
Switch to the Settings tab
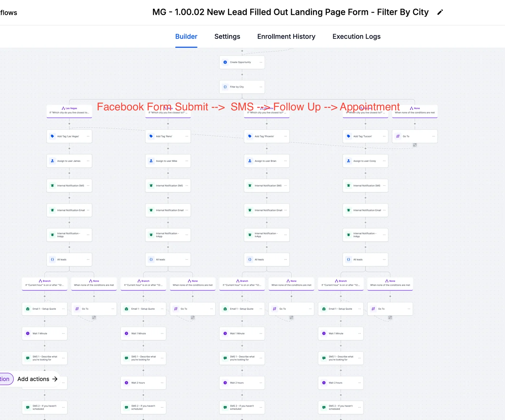click(x=227, y=36)
